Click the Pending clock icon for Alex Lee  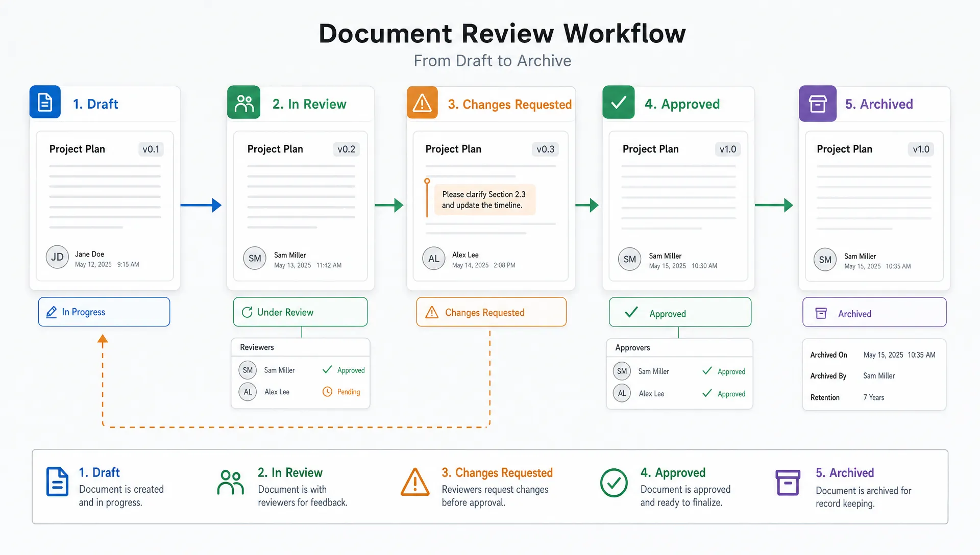(327, 392)
